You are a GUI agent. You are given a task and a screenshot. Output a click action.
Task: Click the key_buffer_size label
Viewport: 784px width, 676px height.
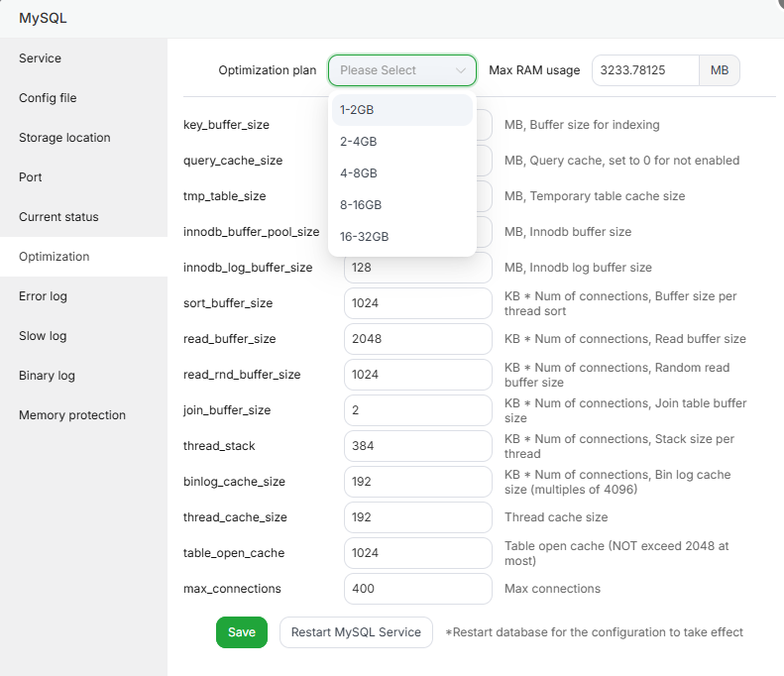pos(226,125)
